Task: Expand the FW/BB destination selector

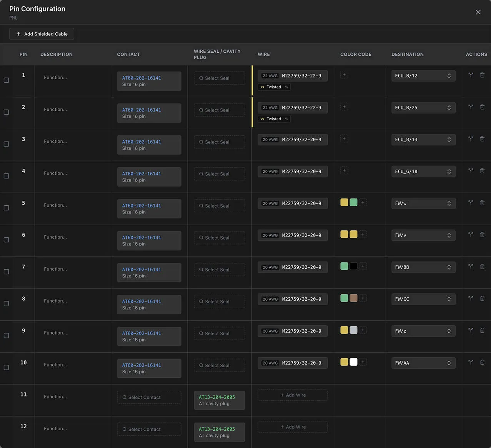Action: coord(423,267)
